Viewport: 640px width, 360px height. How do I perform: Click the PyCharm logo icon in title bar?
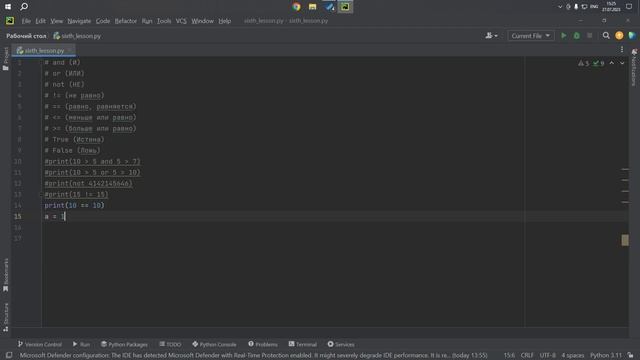coord(10,21)
